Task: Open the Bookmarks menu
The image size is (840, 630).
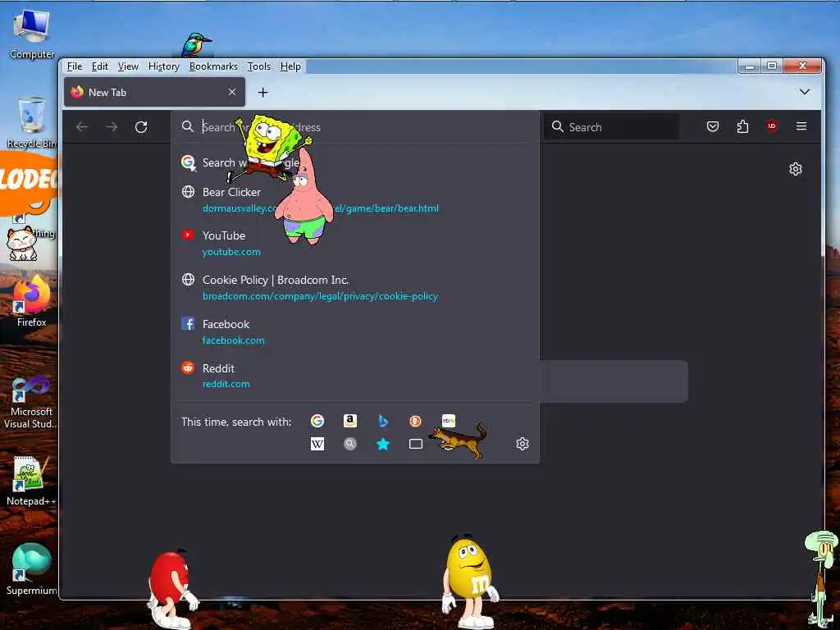Action: [x=213, y=66]
